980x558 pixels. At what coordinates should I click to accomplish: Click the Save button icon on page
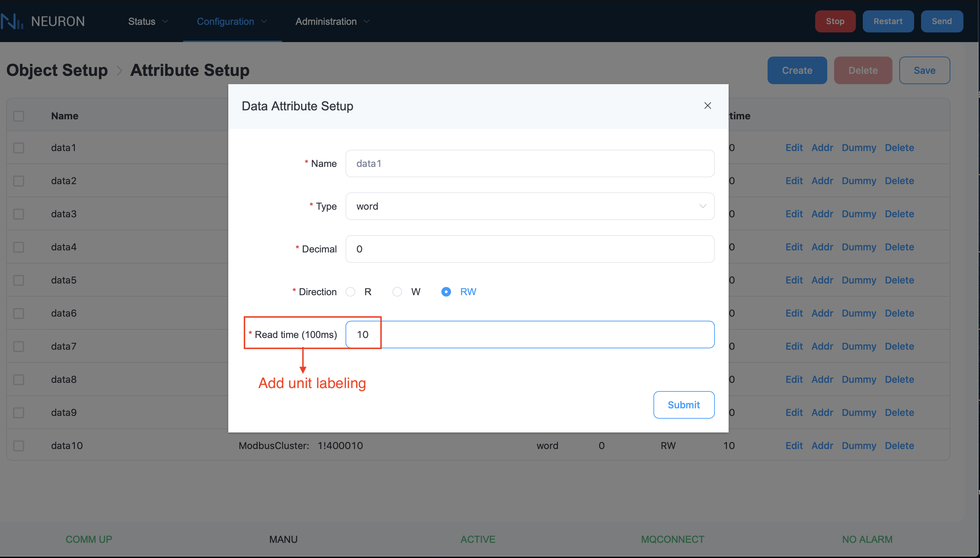tap(924, 69)
